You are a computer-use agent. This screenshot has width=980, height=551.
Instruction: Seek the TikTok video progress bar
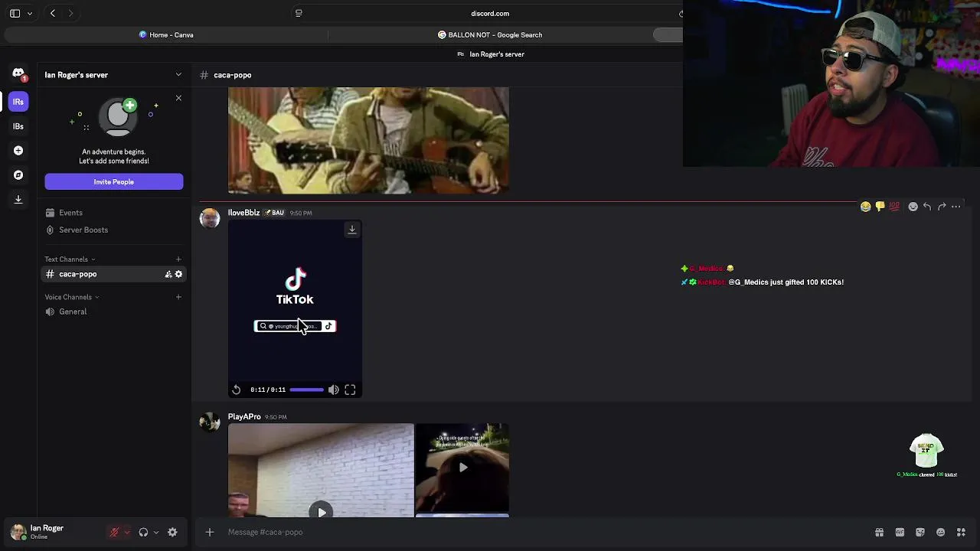click(307, 390)
